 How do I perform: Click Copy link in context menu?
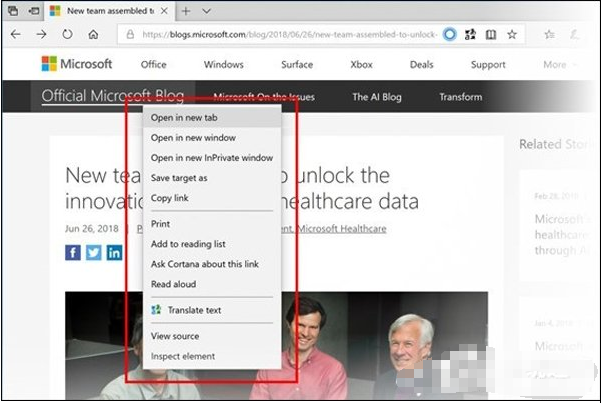[212, 198]
